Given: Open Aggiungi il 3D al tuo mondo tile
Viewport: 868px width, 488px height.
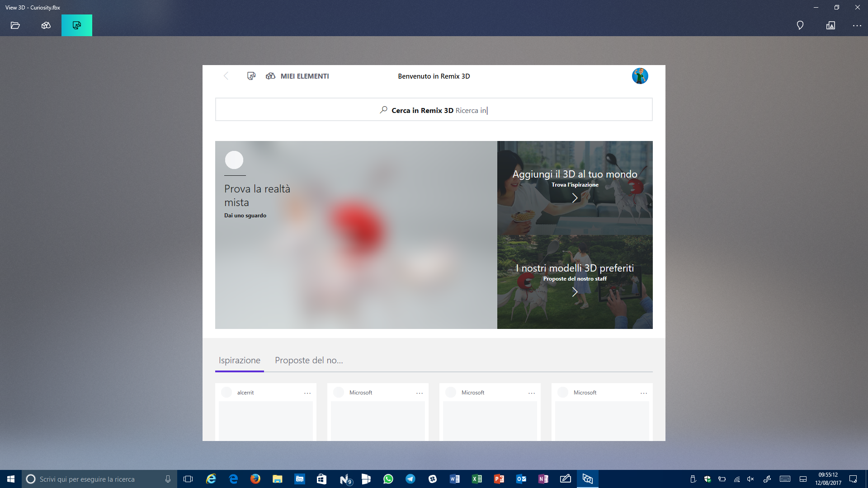Looking at the screenshot, I should (575, 188).
